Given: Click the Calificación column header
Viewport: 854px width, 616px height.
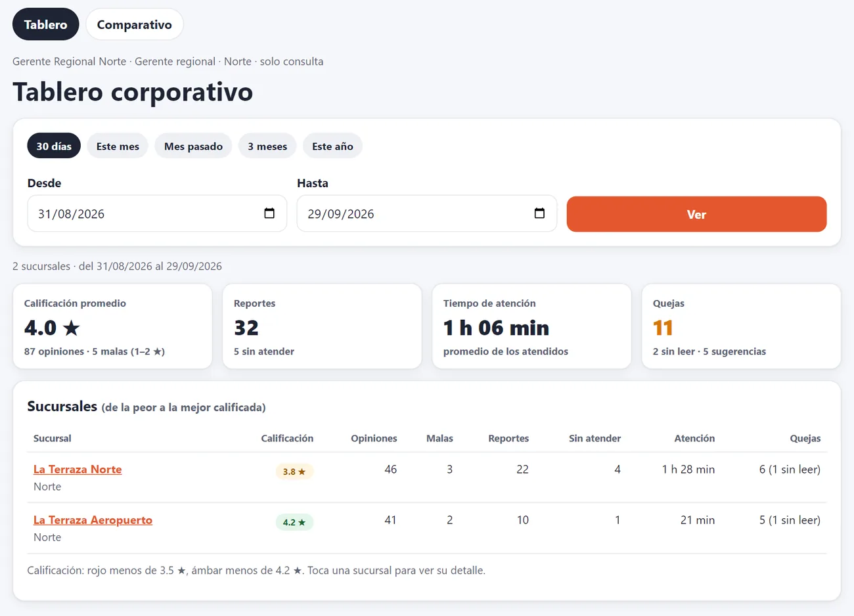Looking at the screenshot, I should coord(287,438).
